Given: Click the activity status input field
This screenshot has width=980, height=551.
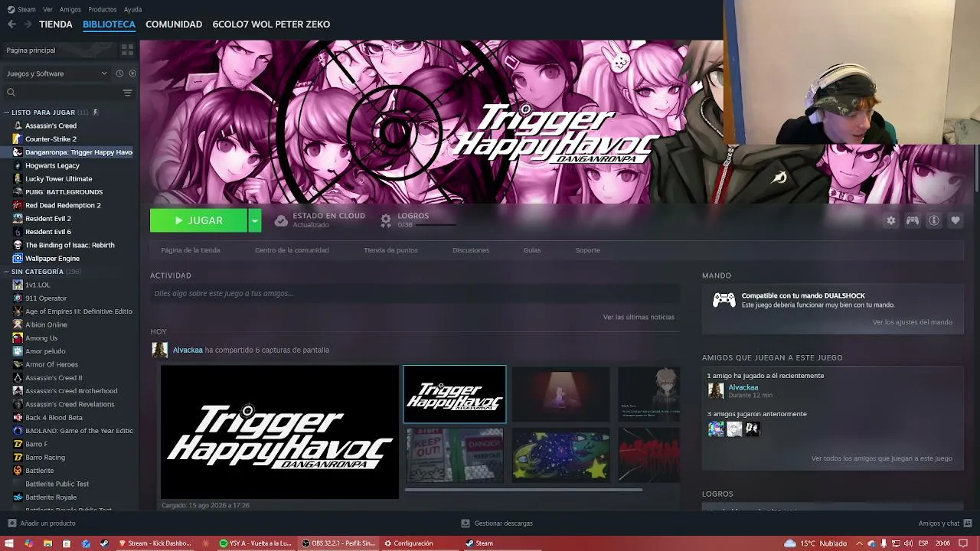Looking at the screenshot, I should pos(415,293).
